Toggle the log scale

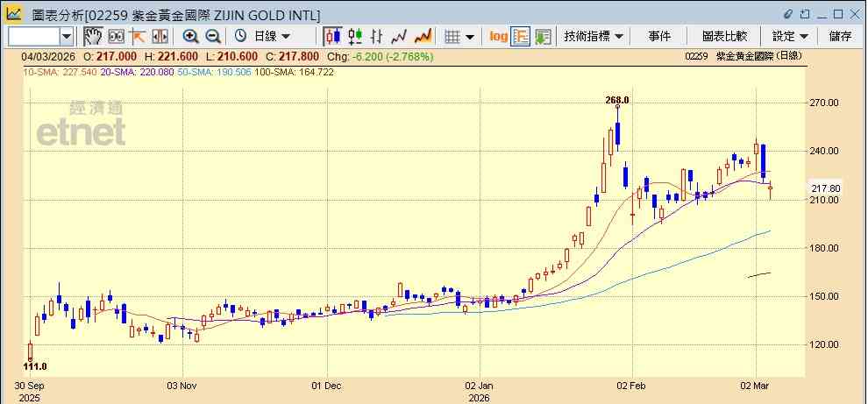click(499, 37)
